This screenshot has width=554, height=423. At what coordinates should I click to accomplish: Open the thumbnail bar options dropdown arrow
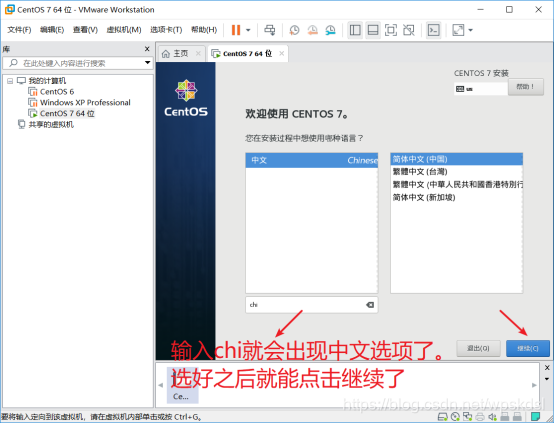(x=547, y=379)
